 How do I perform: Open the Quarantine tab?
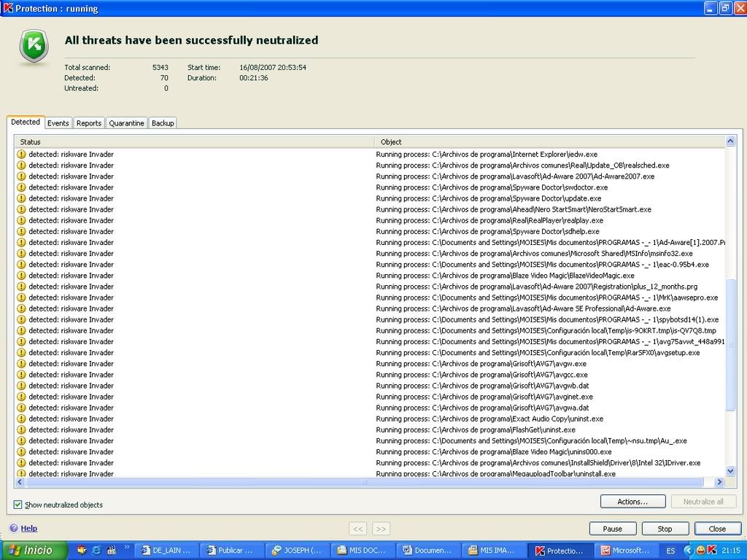pos(126,122)
